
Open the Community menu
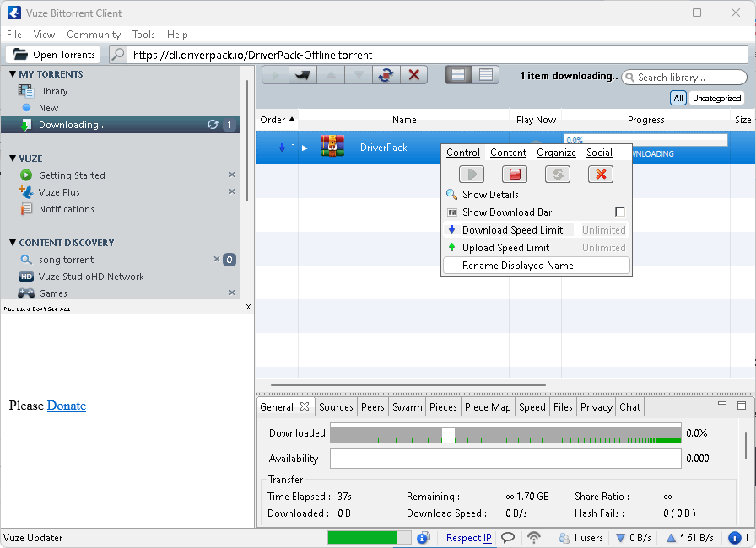(x=94, y=35)
